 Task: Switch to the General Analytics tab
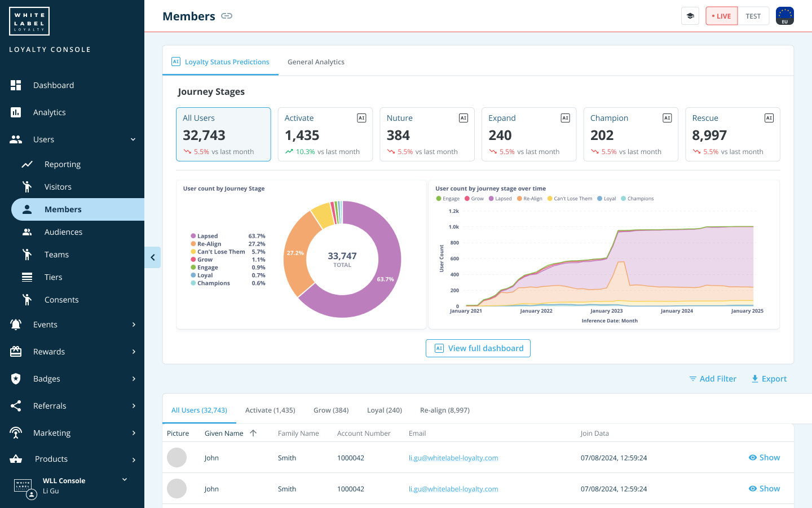316,62
